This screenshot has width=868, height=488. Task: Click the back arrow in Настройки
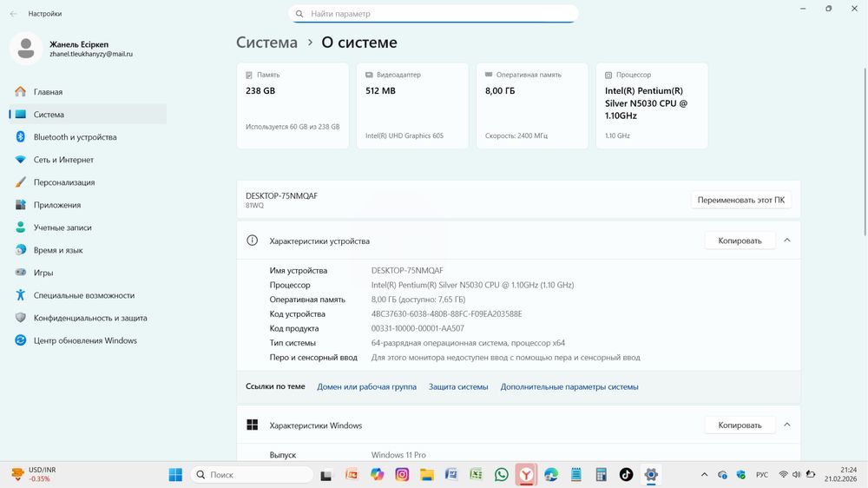coord(13,13)
